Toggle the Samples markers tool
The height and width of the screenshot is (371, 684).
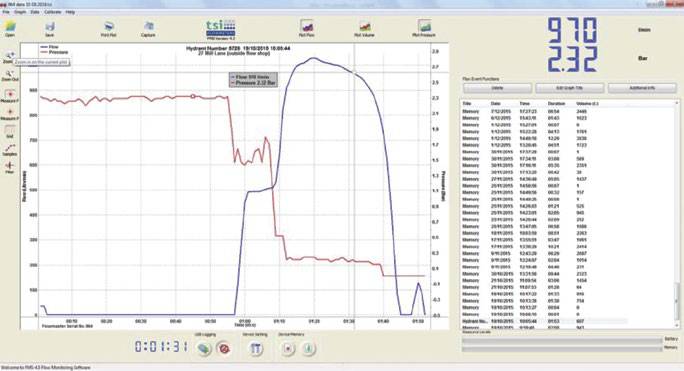coord(10,149)
